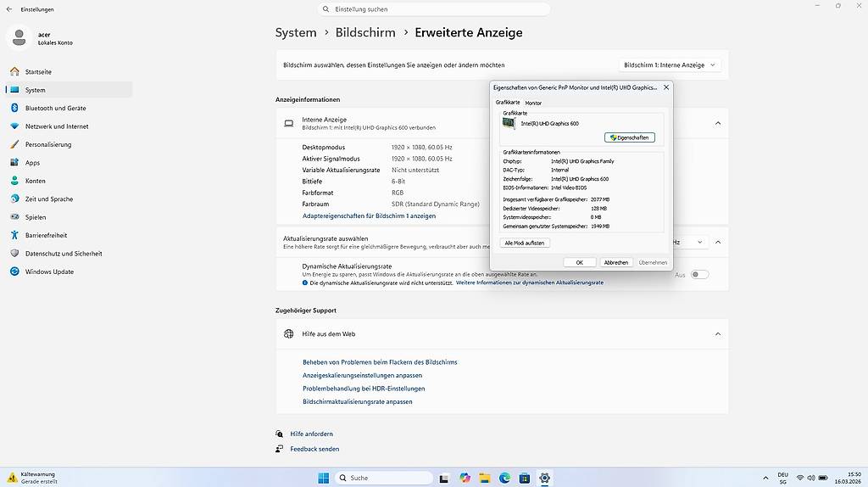Open File Explorer from the taskbar

484,478
